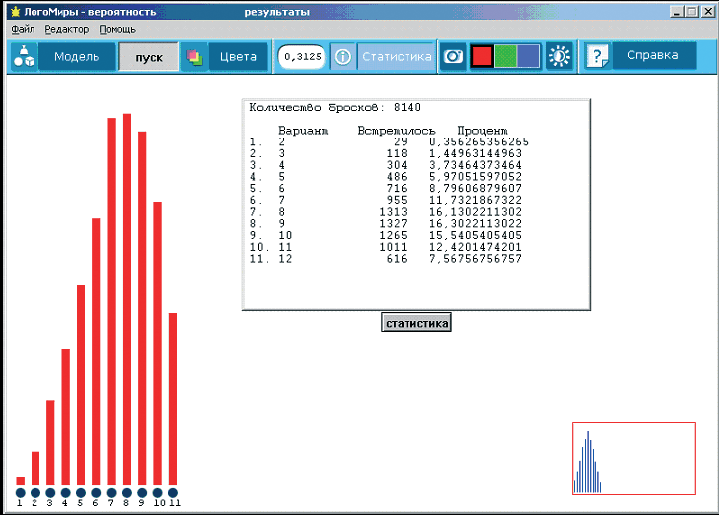
Task: Click the model shapes icon in toolbar
Action: [24, 57]
